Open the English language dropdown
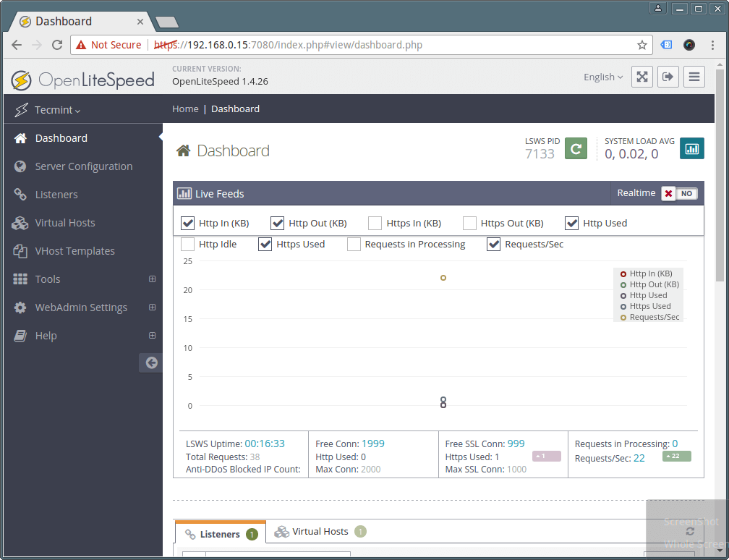Screen dimensions: 729x560 pos(603,77)
